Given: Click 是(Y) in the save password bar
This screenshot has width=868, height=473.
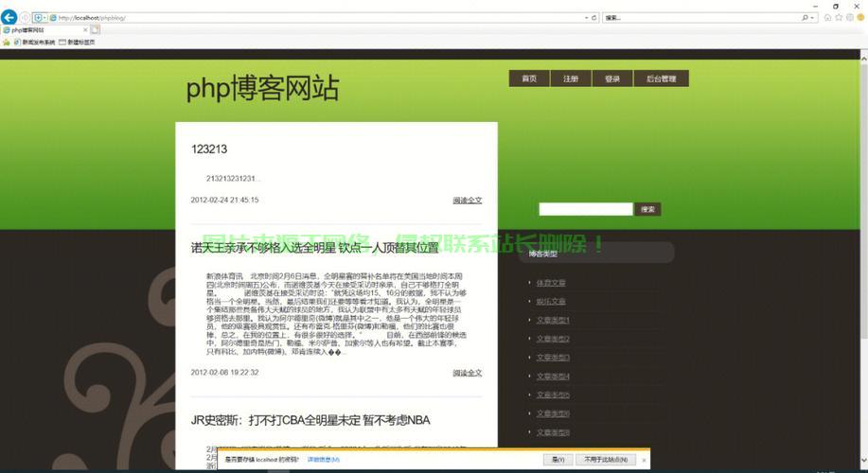Looking at the screenshot, I should click(558, 460).
